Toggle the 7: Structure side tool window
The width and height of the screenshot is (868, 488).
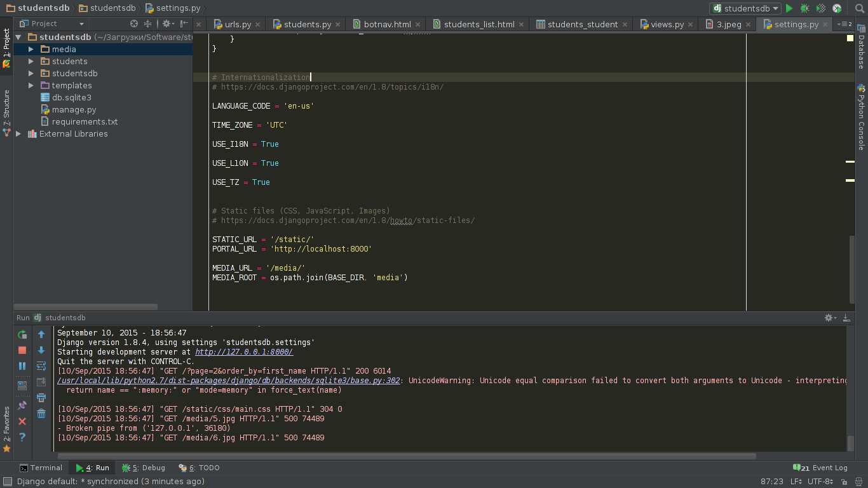point(6,113)
